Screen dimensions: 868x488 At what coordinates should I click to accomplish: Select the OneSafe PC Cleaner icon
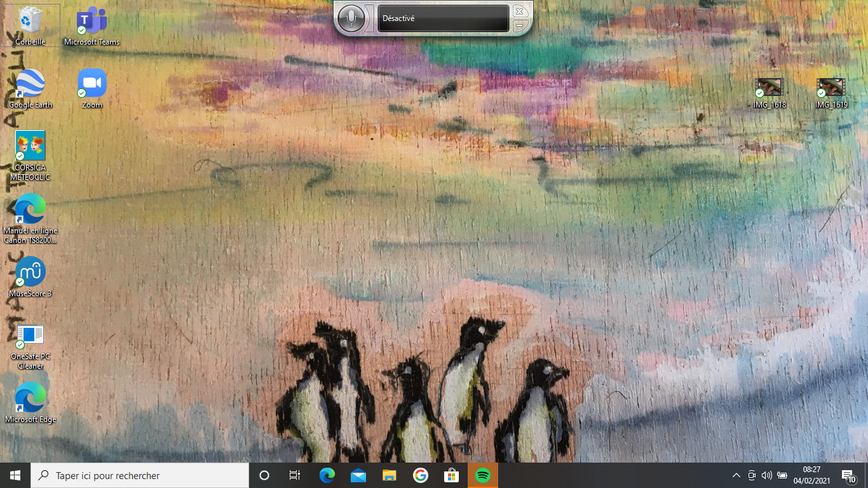[31, 346]
